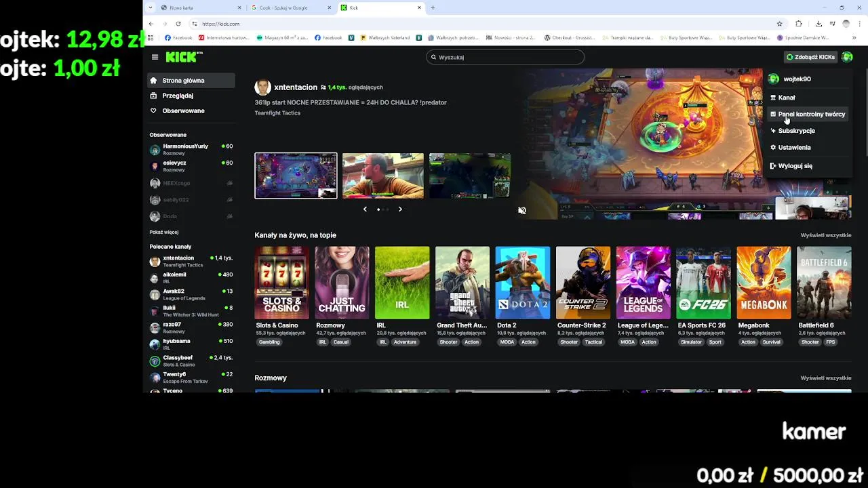Viewport: 868px width, 488px height.
Task: Click Wyświetl wszystkie for Kanały na żywo
Action: click(825, 235)
